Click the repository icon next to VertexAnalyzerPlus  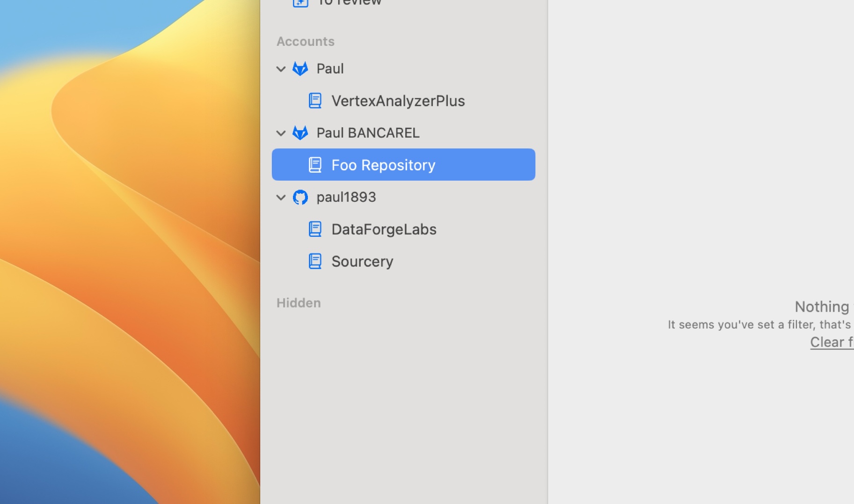315,101
